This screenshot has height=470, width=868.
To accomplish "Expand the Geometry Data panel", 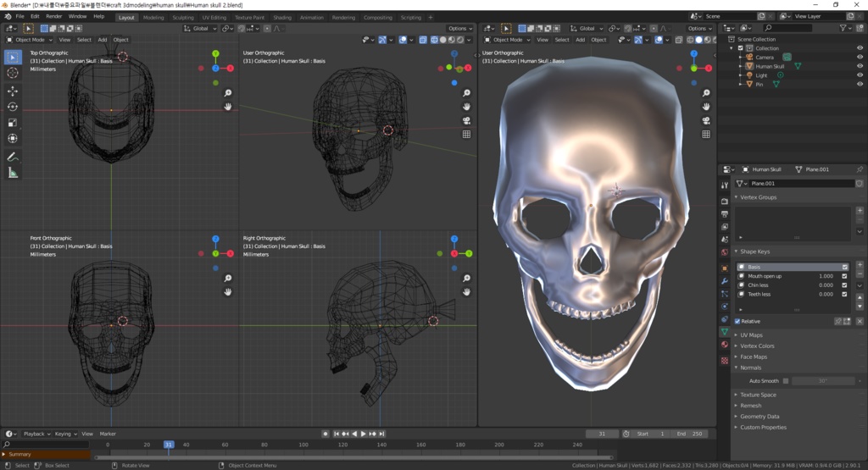I will [x=759, y=417].
